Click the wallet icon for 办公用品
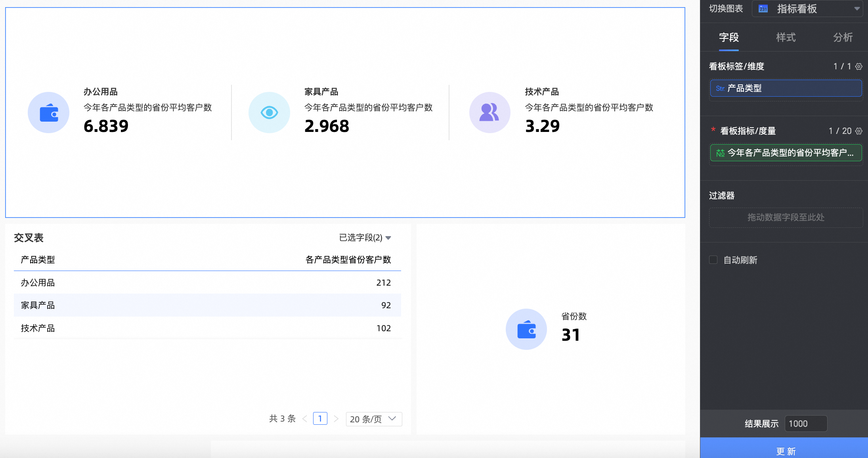This screenshot has width=868, height=458. point(49,113)
